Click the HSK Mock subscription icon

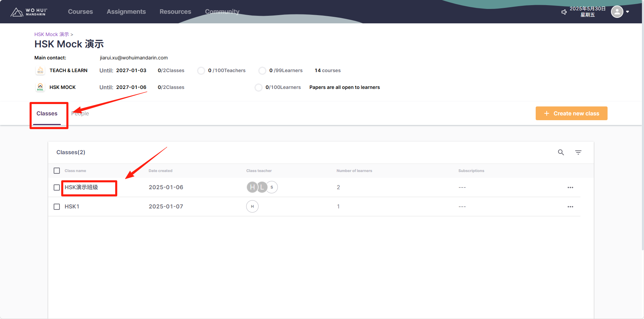40,87
